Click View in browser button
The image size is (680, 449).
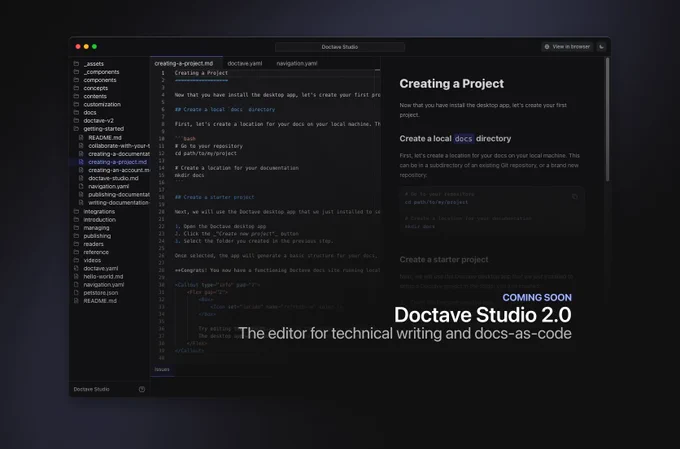567,46
